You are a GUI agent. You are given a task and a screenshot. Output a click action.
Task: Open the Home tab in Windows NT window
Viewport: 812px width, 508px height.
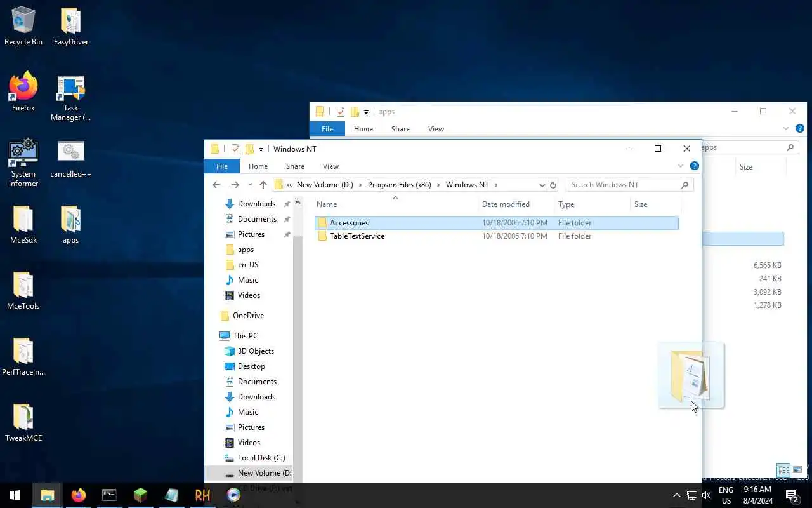click(258, 166)
